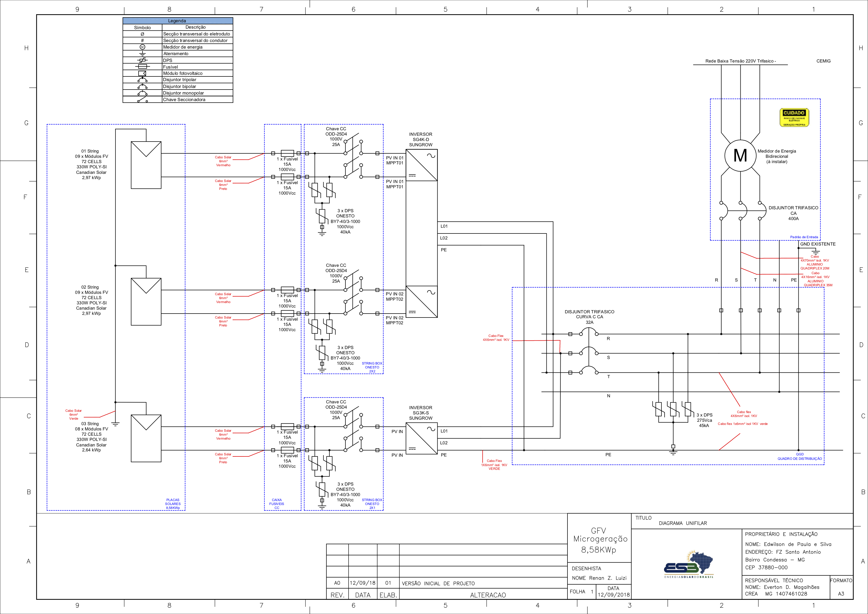Click the Cabo Flex 1X6mm² VERDE note
Viewport: 868px width, 614px height.
click(494, 465)
